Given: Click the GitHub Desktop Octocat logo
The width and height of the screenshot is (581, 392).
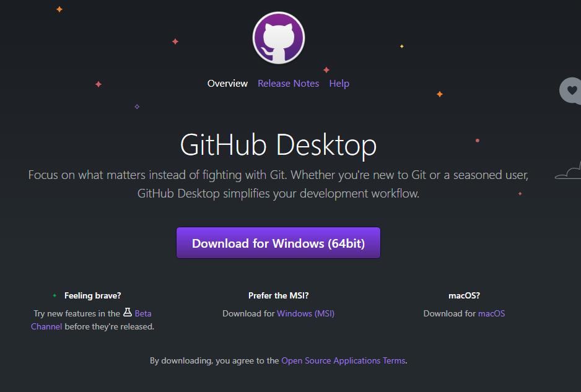Looking at the screenshot, I should pyautogui.click(x=279, y=38).
